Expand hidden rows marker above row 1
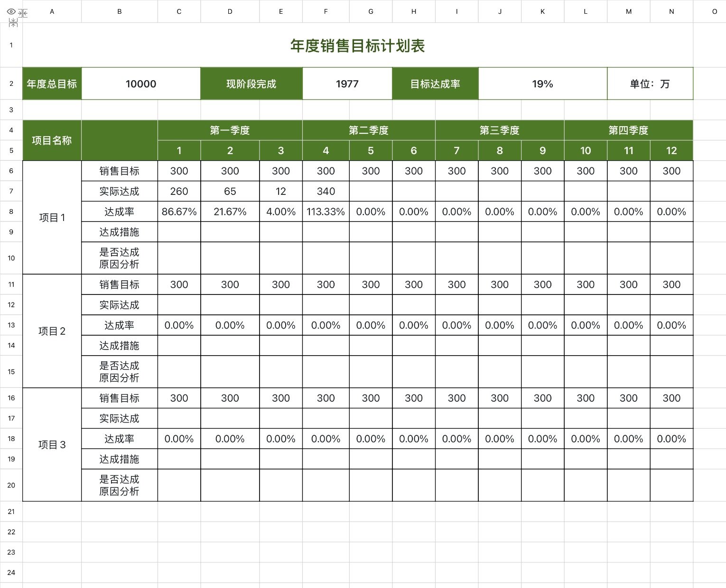The height and width of the screenshot is (588, 726). (x=13, y=23)
